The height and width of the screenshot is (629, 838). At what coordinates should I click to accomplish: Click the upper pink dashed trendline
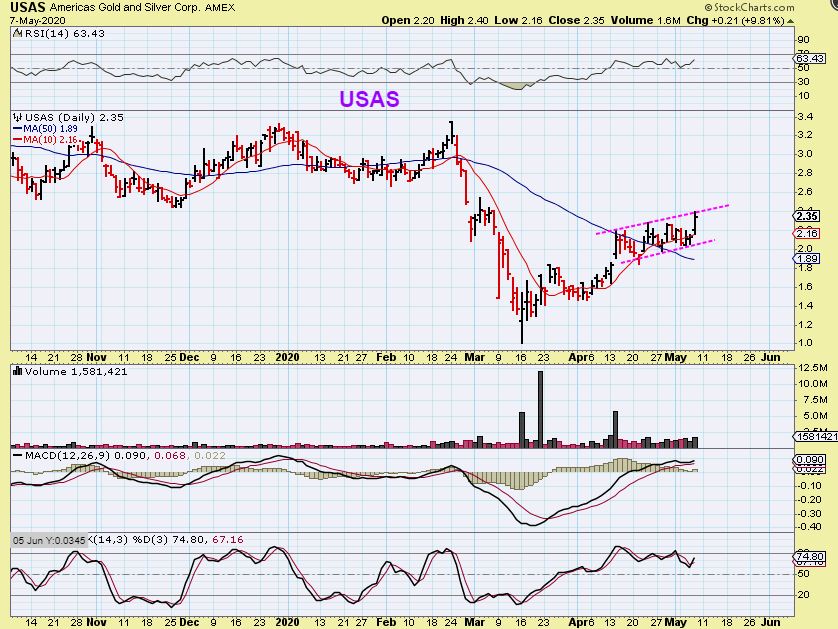660,220
